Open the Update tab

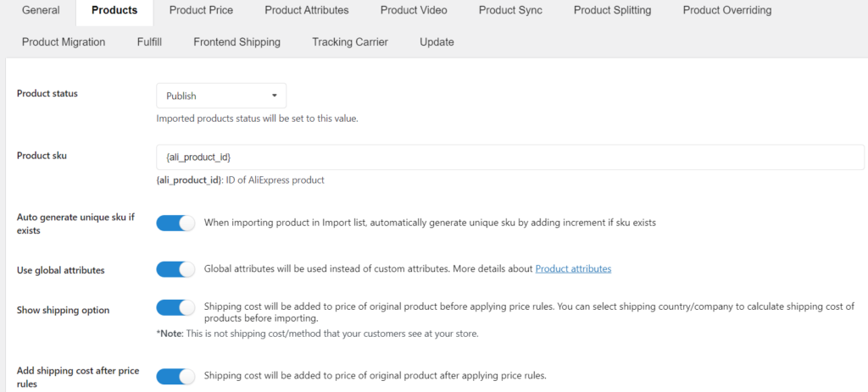click(x=437, y=42)
